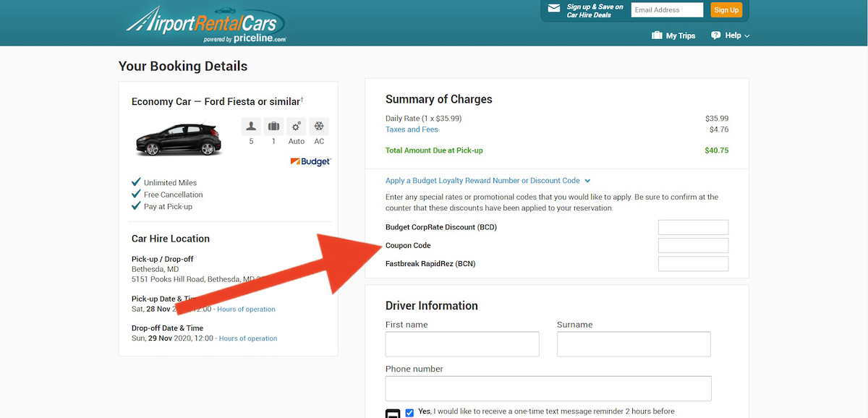Click the luggage capacity icon

click(x=273, y=127)
